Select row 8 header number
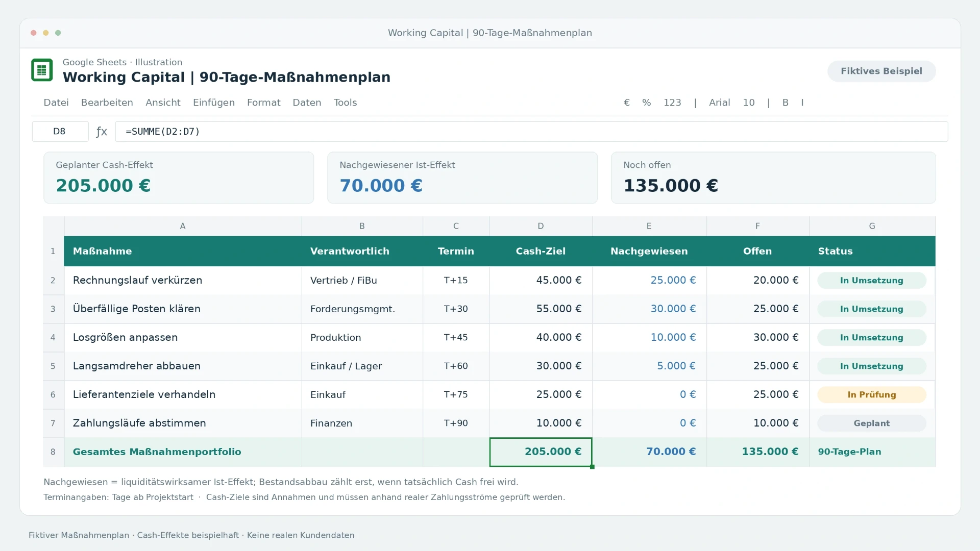980x551 pixels. 53,452
